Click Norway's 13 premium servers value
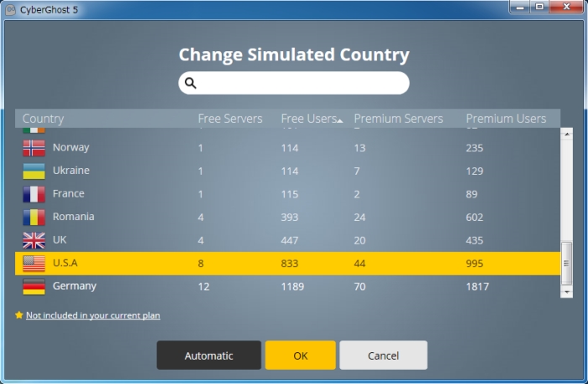588x384 pixels. [x=360, y=149]
